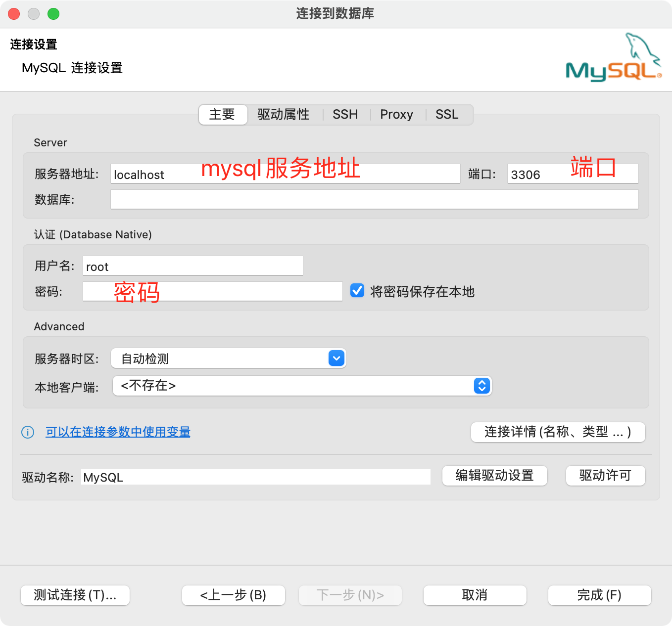Click the info icon beside variables link
Image resolution: width=672 pixels, height=626 pixels.
pyautogui.click(x=28, y=432)
